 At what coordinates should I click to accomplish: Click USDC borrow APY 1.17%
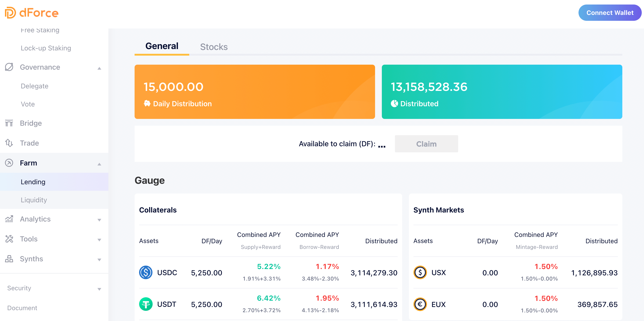click(327, 267)
